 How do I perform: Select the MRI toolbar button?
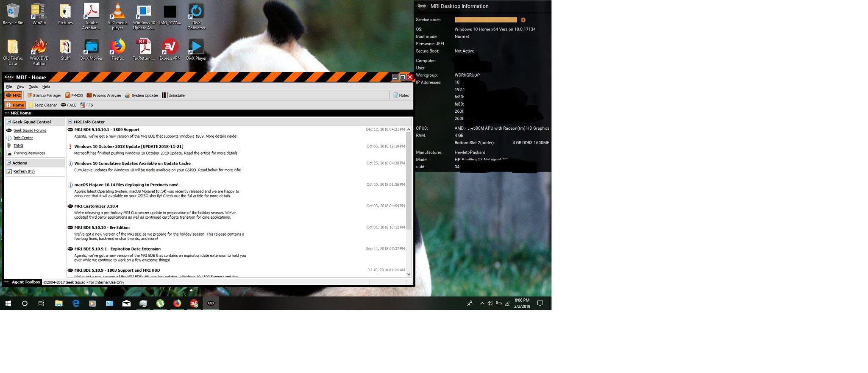pyautogui.click(x=14, y=95)
